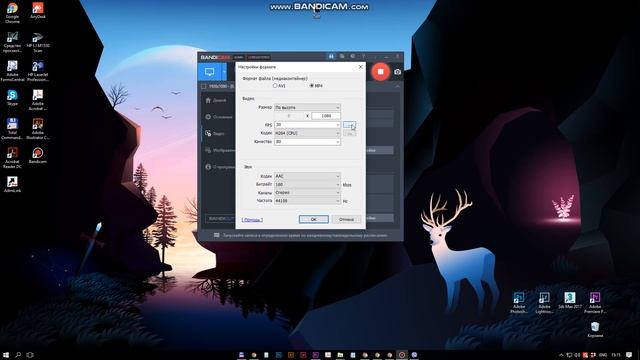Click the Cancel button in format settings dialog
640x360 pixels.
coord(346,219)
